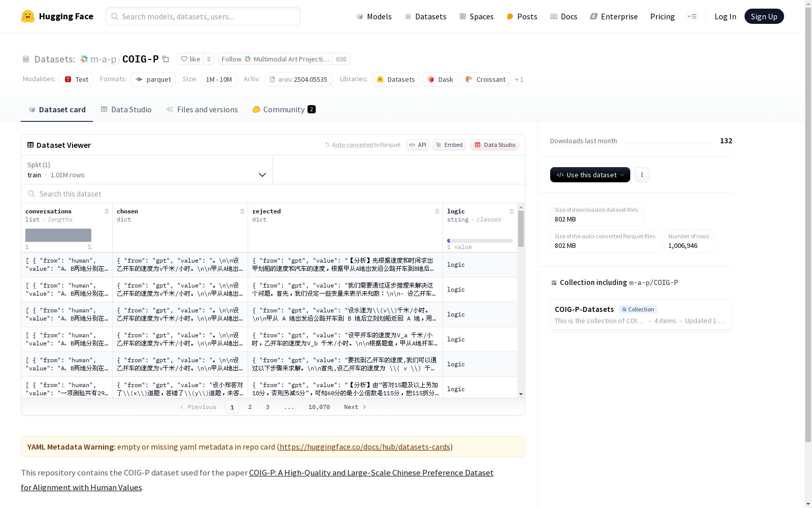Switch to Data Studio tab
812x508 pixels.
pos(126,110)
